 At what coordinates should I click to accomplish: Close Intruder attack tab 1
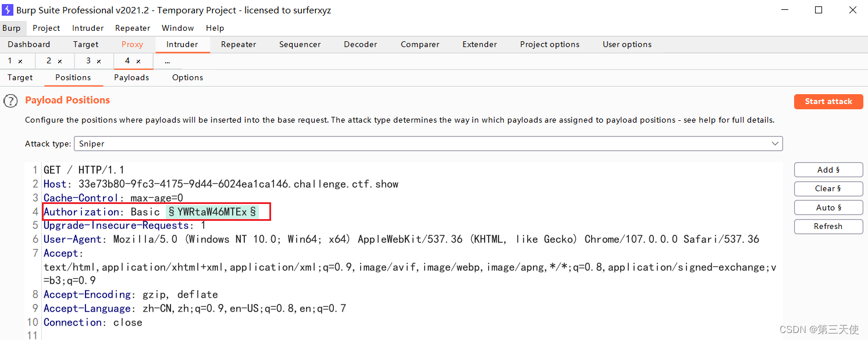tap(20, 61)
